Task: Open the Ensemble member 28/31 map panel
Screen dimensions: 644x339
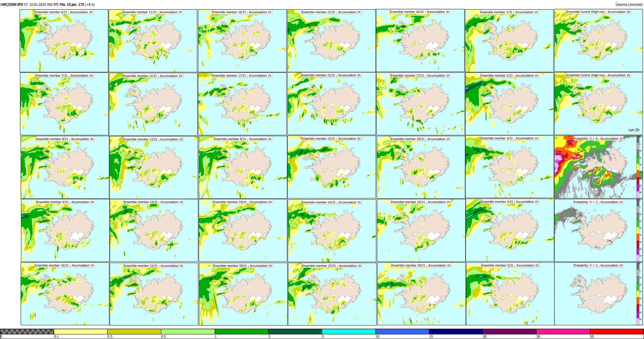Action: click(x=421, y=167)
